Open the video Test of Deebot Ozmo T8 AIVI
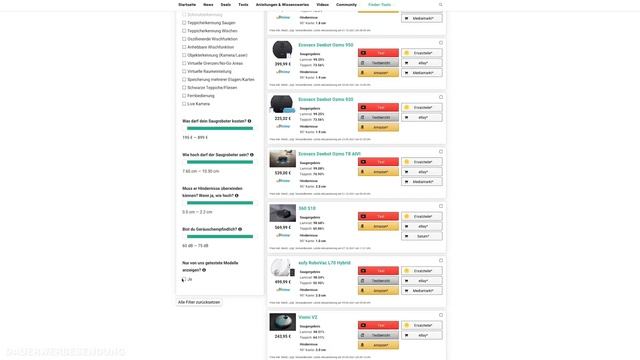Screen dimensions: 640x360 pyautogui.click(x=378, y=162)
